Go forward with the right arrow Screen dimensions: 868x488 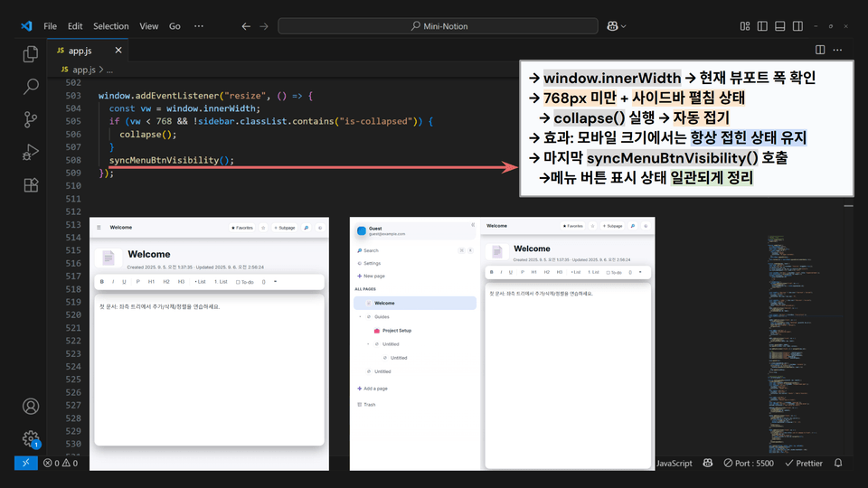(x=264, y=26)
